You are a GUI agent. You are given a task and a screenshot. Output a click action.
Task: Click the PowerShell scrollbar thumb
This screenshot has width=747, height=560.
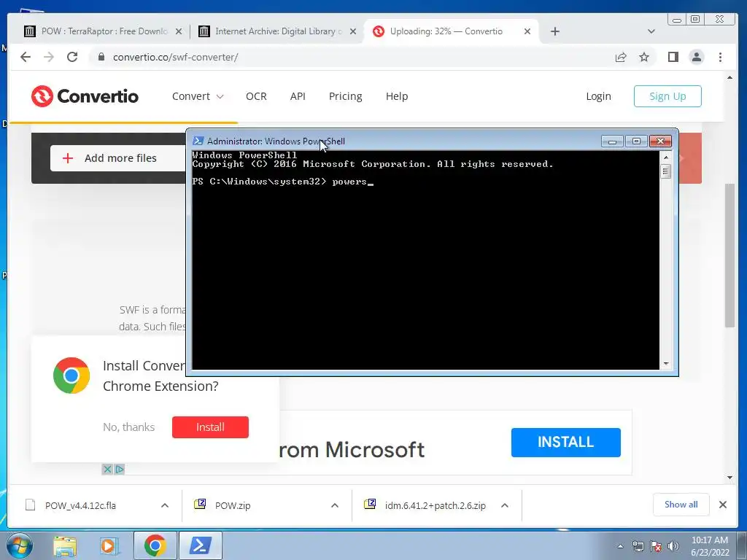tap(666, 171)
